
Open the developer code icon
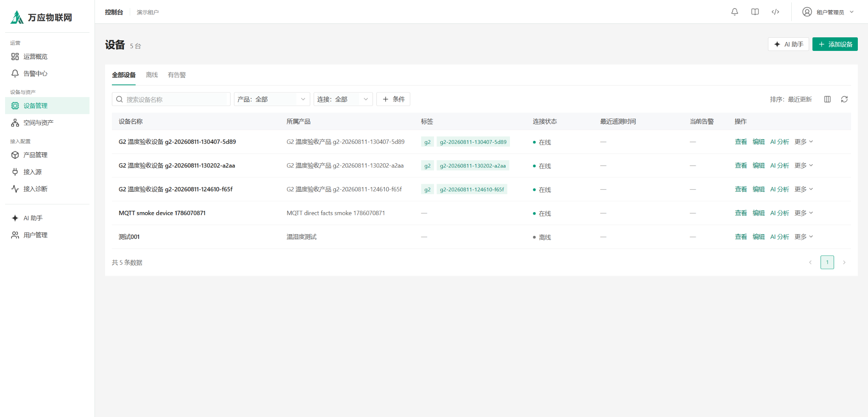tap(775, 12)
